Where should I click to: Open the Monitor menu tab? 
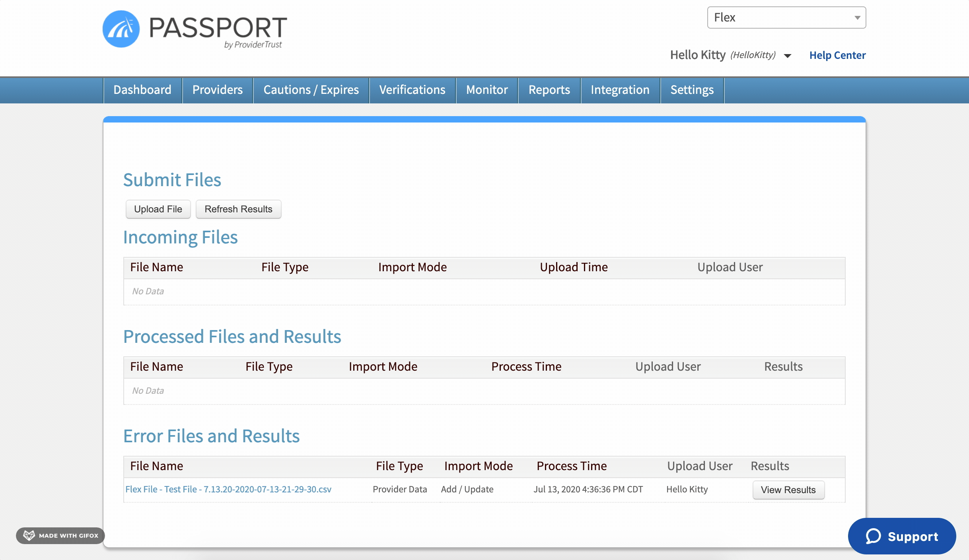tap(487, 90)
